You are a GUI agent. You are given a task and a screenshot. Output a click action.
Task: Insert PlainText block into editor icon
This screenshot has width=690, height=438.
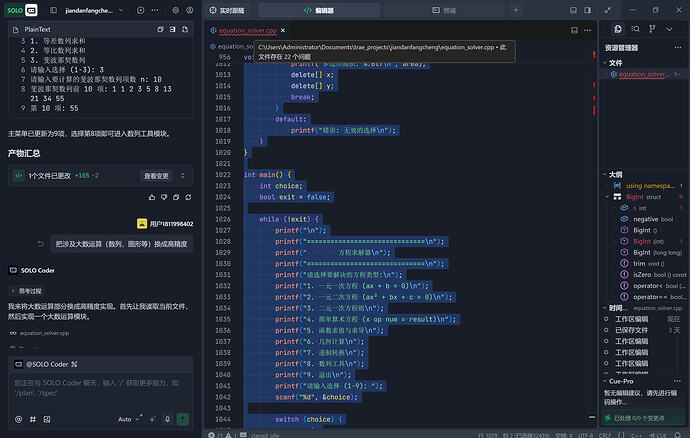tap(172, 29)
